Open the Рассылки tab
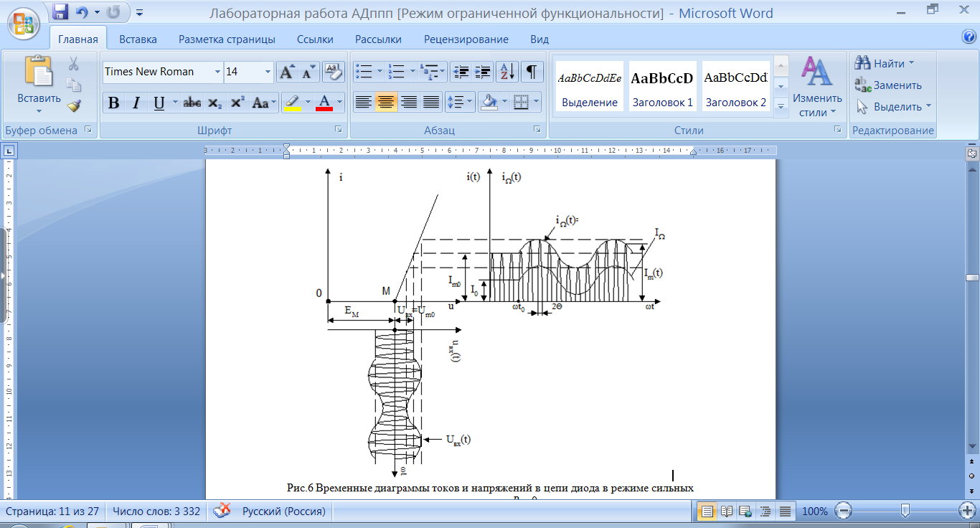Viewport: 980px width, 528px height. point(378,39)
